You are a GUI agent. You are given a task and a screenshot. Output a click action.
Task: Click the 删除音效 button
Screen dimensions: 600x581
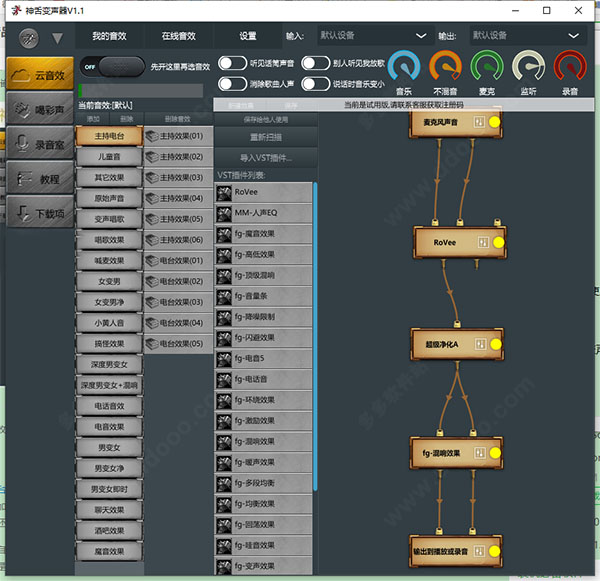coord(178,119)
